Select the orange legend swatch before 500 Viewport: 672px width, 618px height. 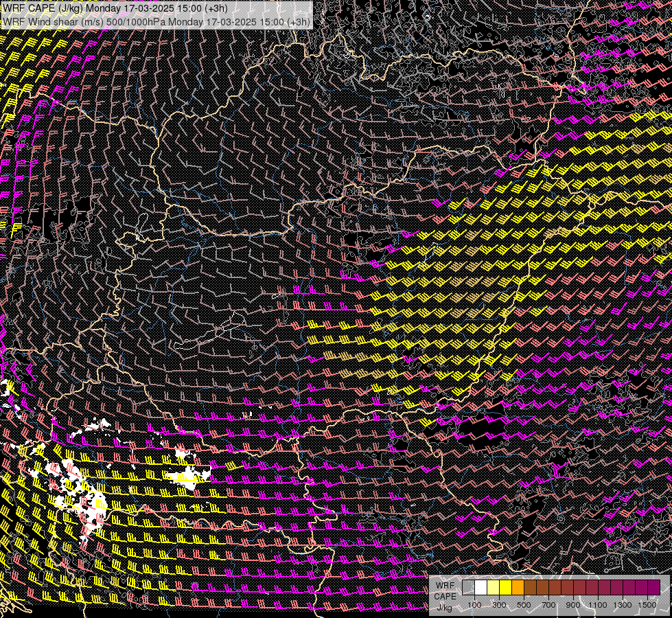coord(518,587)
